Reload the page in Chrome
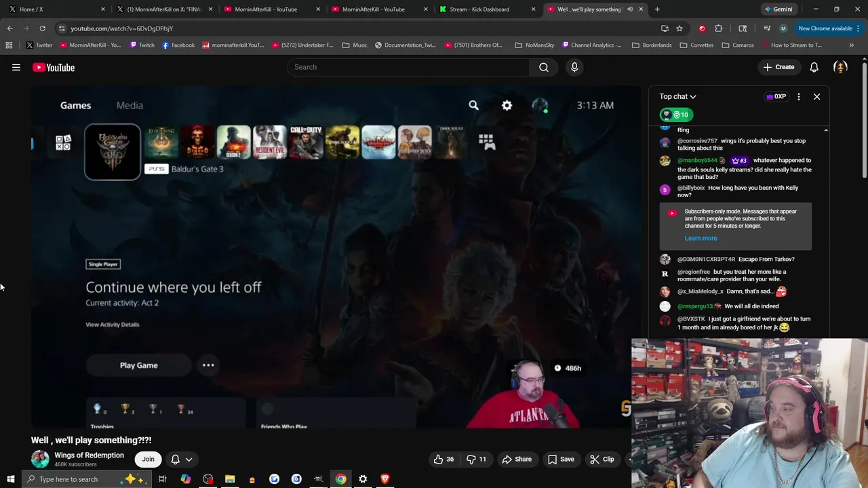 (x=42, y=28)
